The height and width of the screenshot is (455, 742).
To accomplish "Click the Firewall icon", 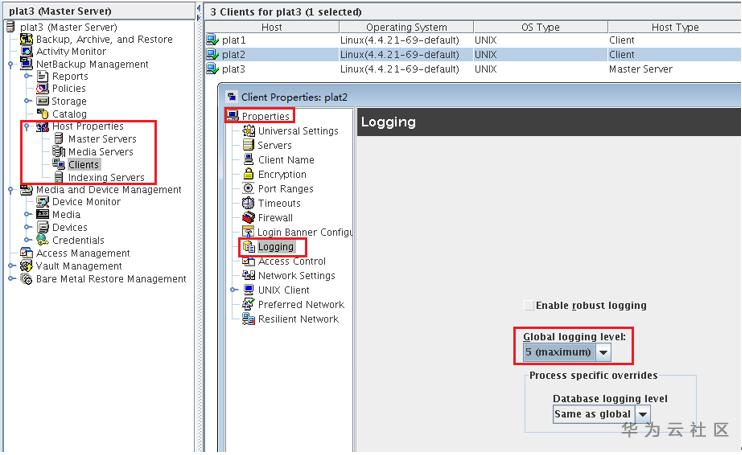I will click(x=248, y=218).
